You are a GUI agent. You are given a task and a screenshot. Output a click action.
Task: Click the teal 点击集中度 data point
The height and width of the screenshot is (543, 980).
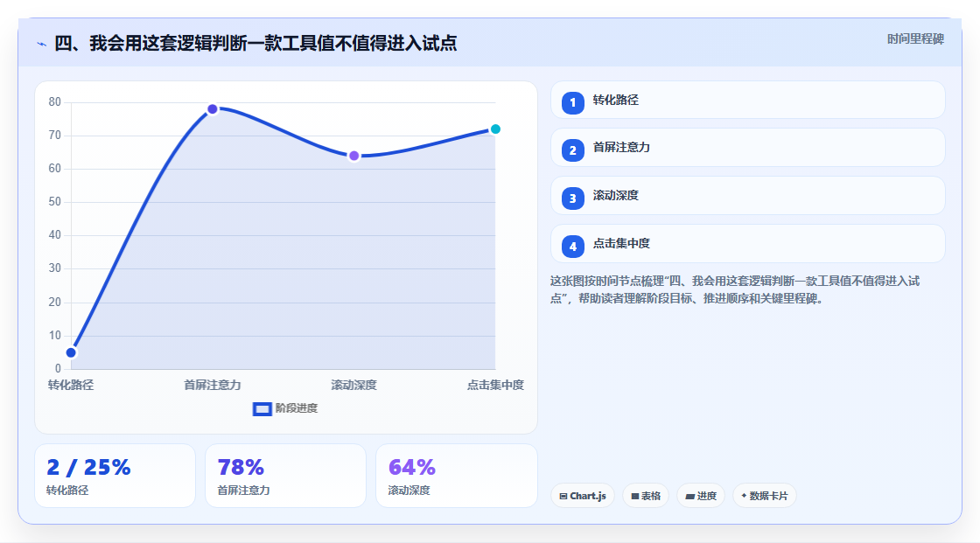click(x=495, y=129)
